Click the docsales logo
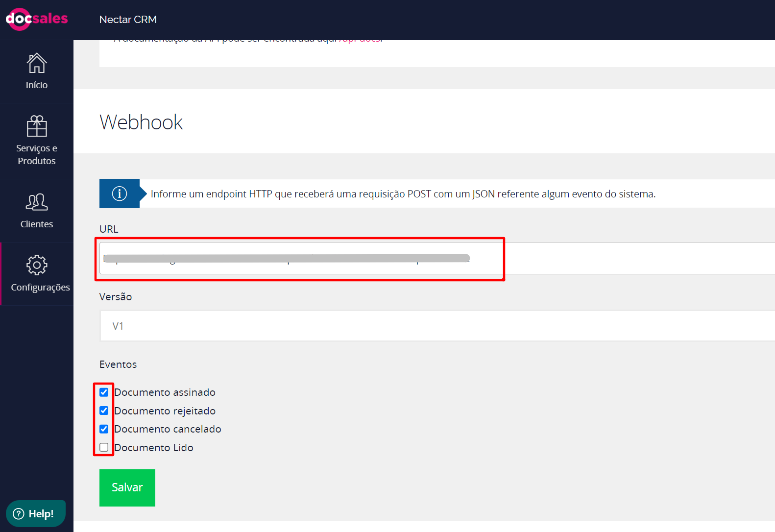Screen dimensions: 775x532 37,19
